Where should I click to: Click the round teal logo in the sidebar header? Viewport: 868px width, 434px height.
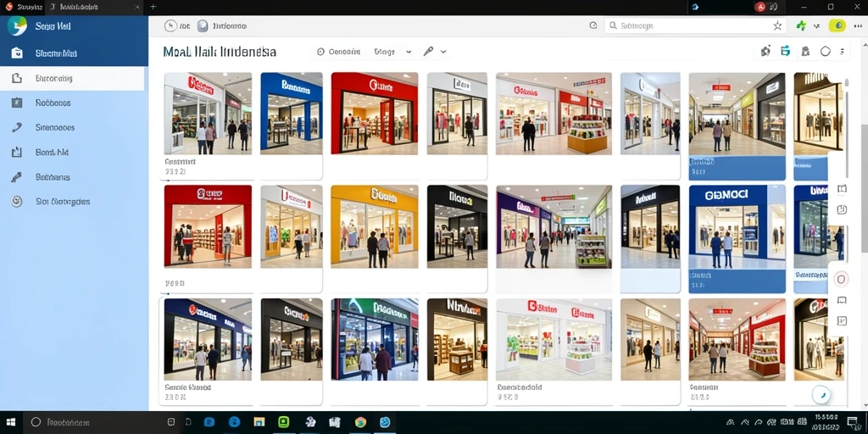click(x=17, y=26)
